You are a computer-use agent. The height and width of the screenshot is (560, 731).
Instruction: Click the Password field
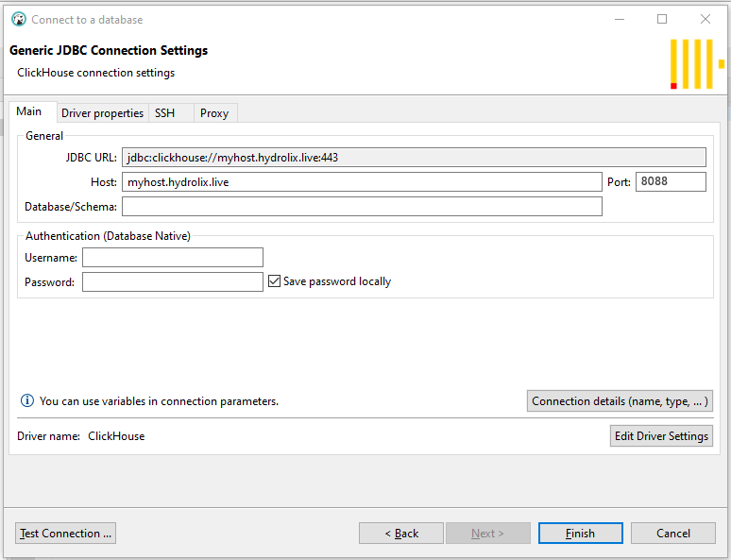(173, 282)
